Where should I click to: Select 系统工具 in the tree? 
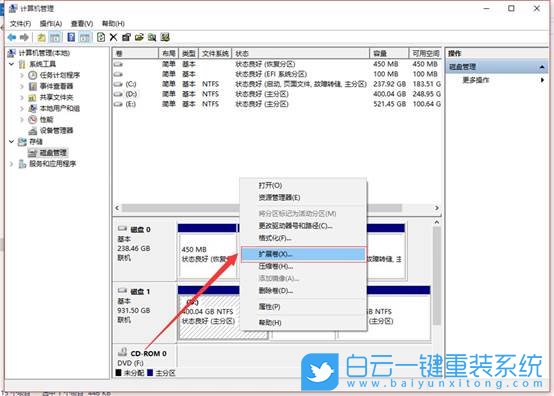(42, 64)
